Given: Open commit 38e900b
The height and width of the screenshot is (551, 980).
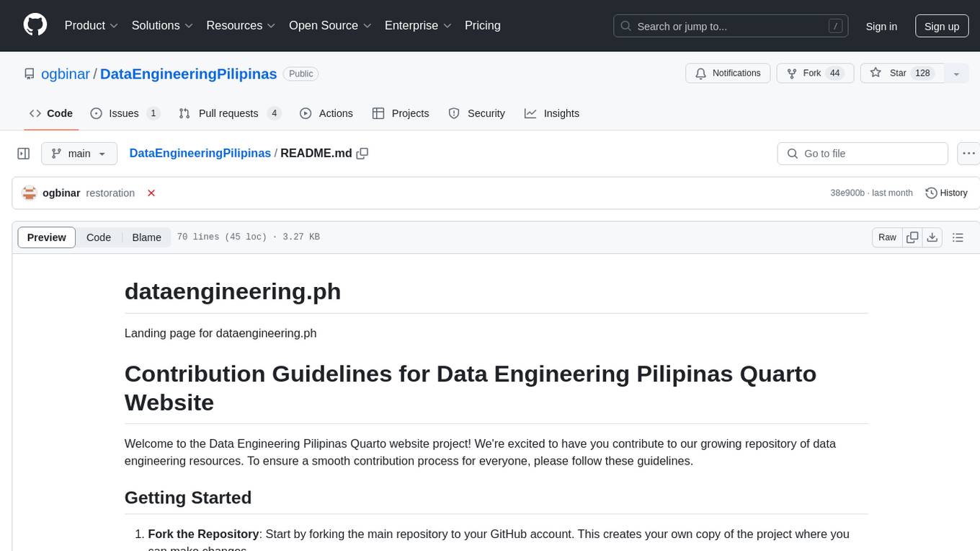Looking at the screenshot, I should (847, 193).
